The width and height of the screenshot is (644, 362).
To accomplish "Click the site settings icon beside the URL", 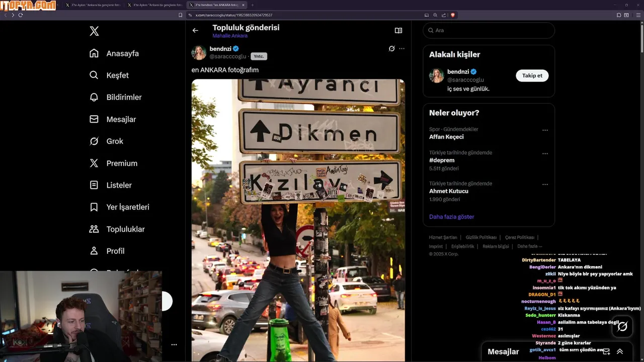I will tap(190, 15).
